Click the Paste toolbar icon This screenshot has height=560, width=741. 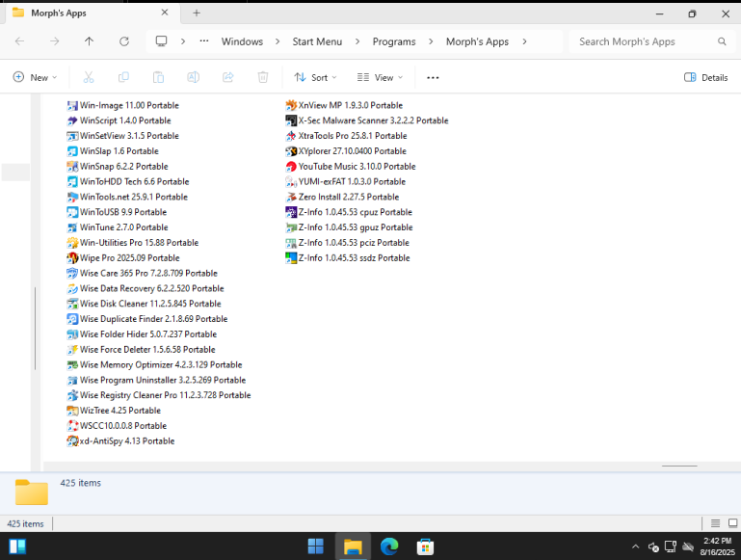coord(158,77)
